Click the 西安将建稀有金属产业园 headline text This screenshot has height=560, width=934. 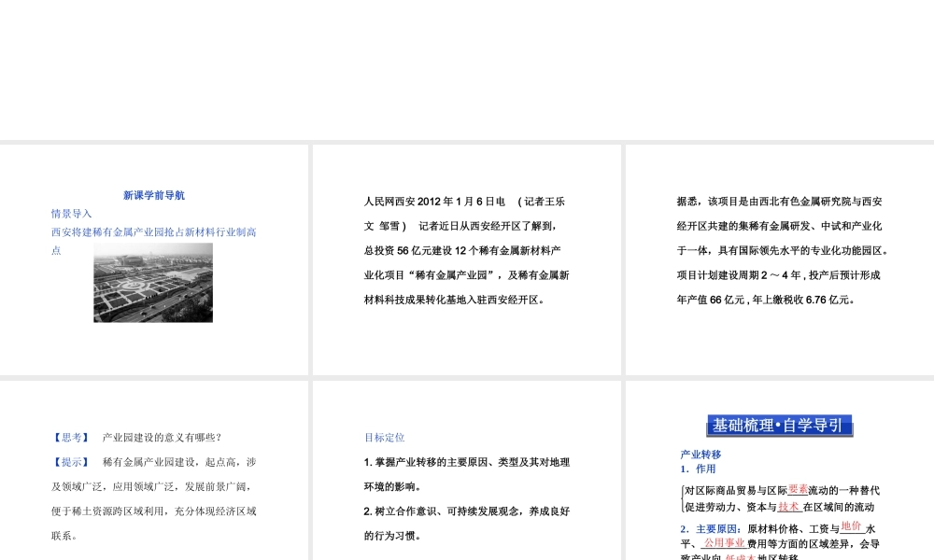154,231
